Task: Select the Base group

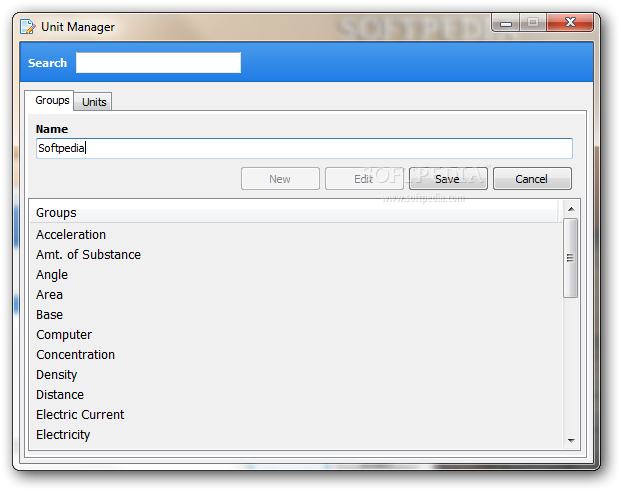Action: tap(295, 314)
